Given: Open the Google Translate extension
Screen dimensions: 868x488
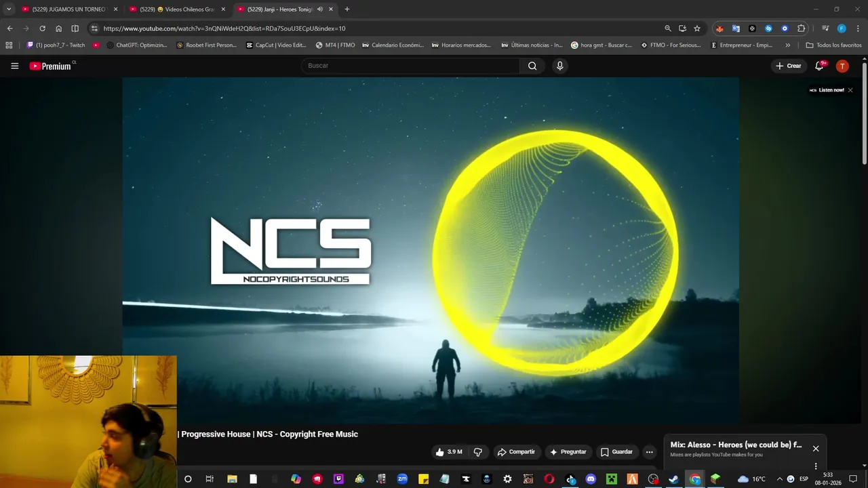Looking at the screenshot, I should point(736,28).
